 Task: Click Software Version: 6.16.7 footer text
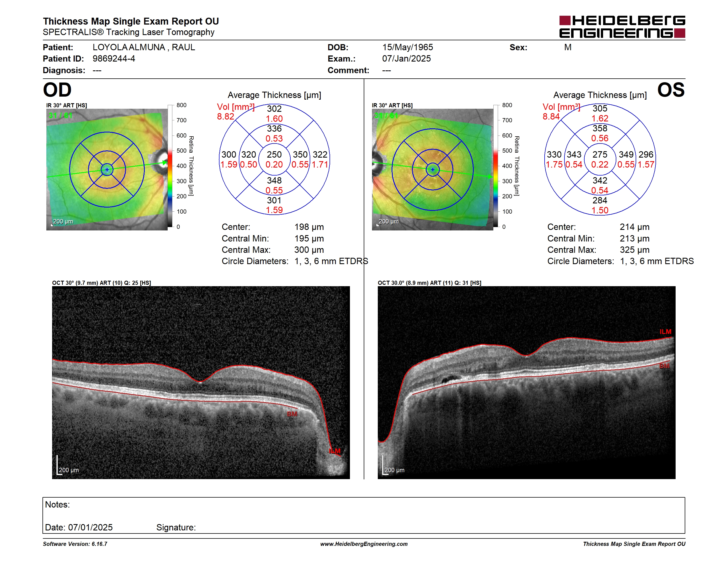tap(75, 544)
